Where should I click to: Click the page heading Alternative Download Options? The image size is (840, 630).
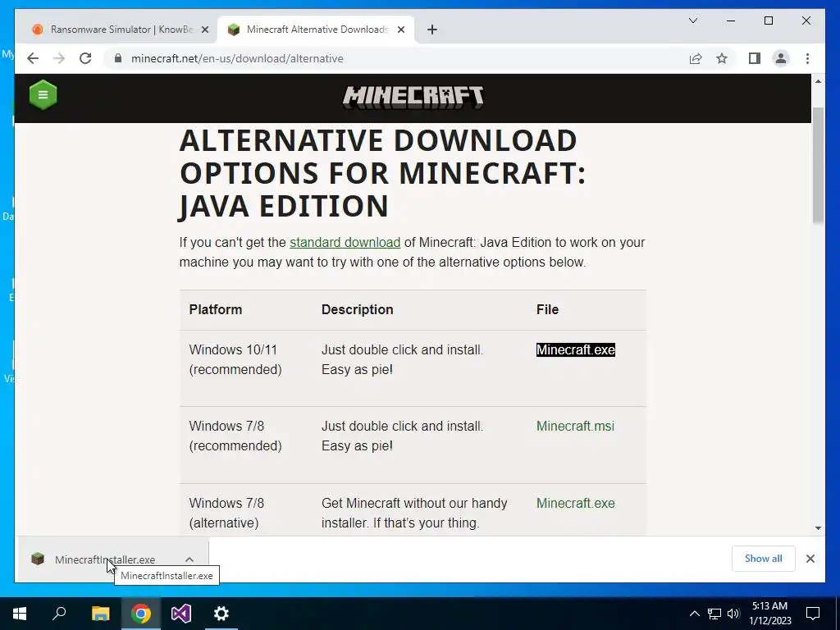pyautogui.click(x=382, y=174)
